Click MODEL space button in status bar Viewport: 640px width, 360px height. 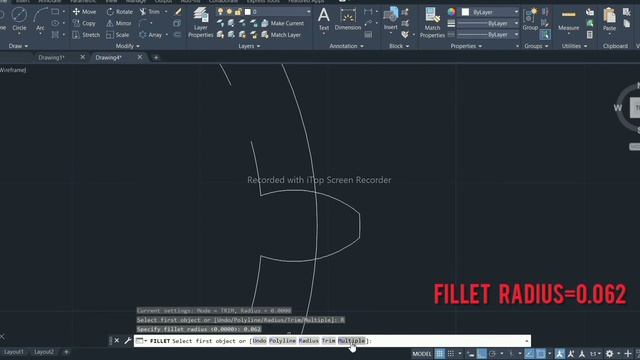tap(421, 353)
